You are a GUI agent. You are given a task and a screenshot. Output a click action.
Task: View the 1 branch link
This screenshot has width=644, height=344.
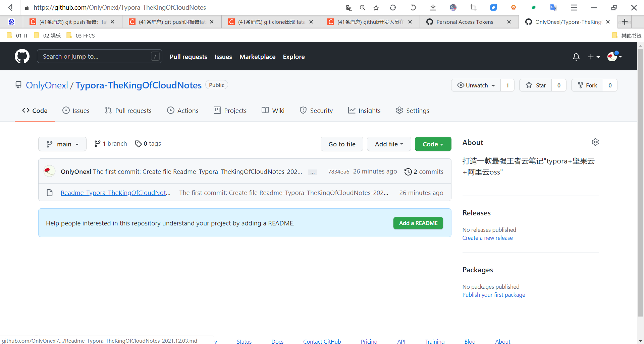point(111,144)
